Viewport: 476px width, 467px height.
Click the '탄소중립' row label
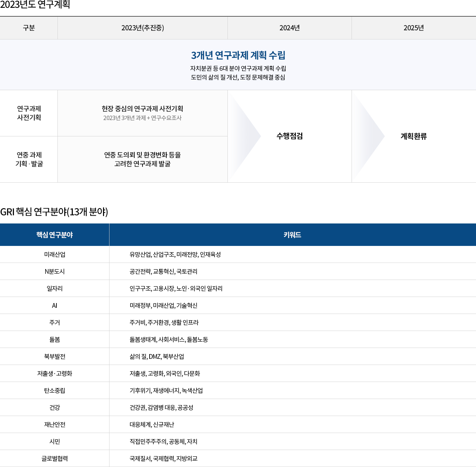pos(54,390)
